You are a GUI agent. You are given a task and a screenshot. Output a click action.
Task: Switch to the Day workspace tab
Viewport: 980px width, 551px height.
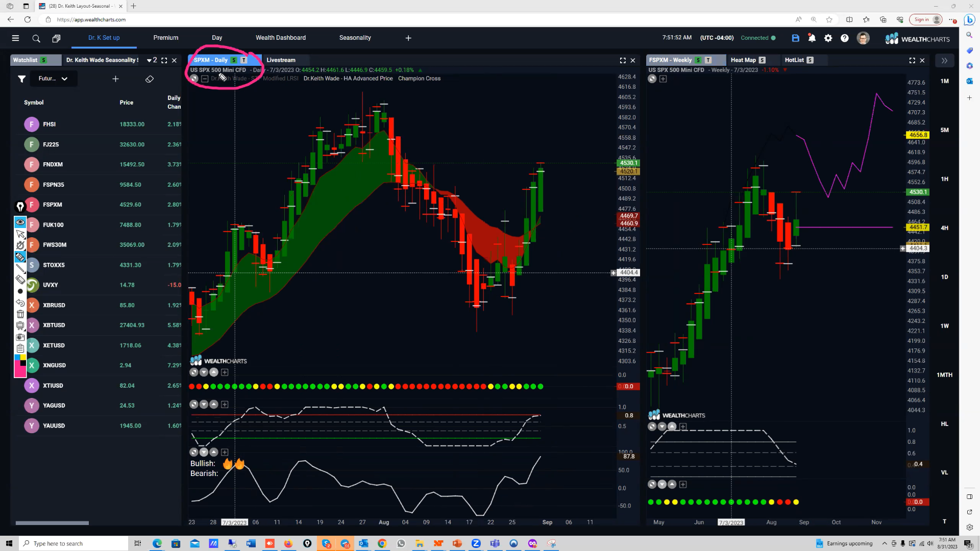(217, 38)
